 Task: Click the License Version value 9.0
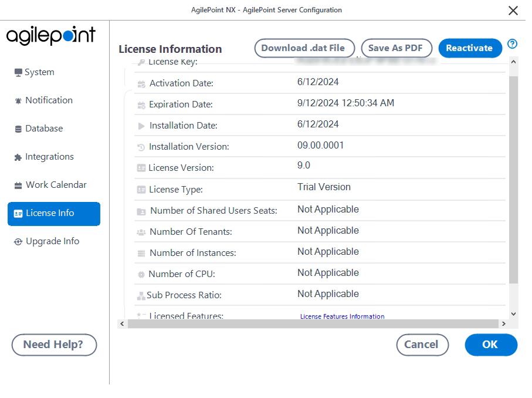pos(304,166)
